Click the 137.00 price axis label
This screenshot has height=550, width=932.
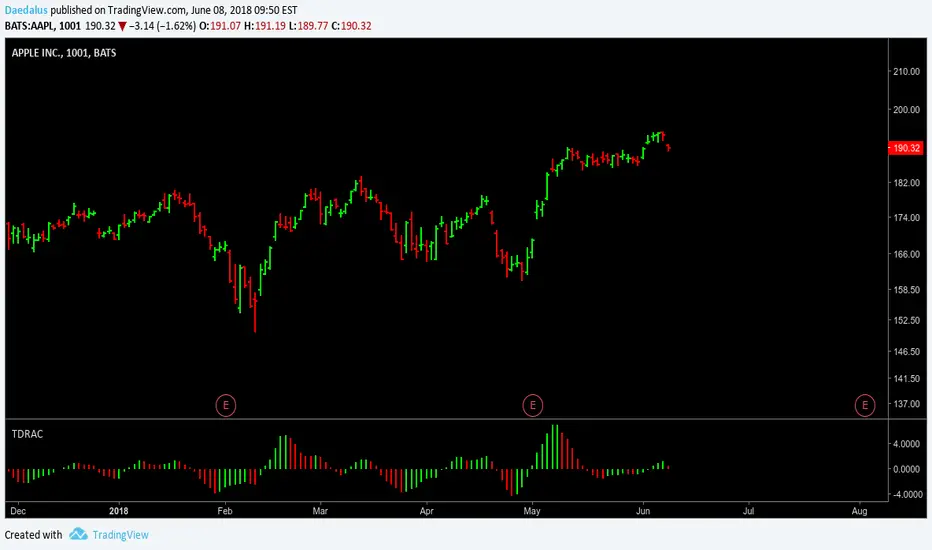tap(906, 404)
